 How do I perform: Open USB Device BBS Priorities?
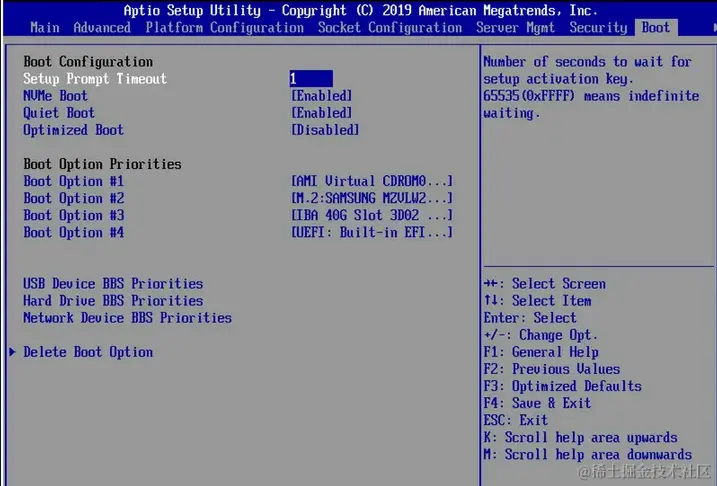point(113,283)
